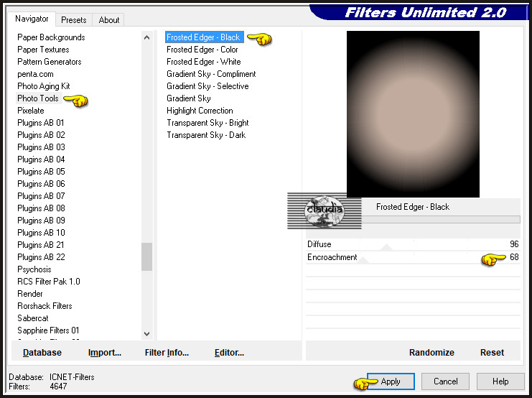Randomize the filter settings
The height and width of the screenshot is (398, 532).
[431, 353]
